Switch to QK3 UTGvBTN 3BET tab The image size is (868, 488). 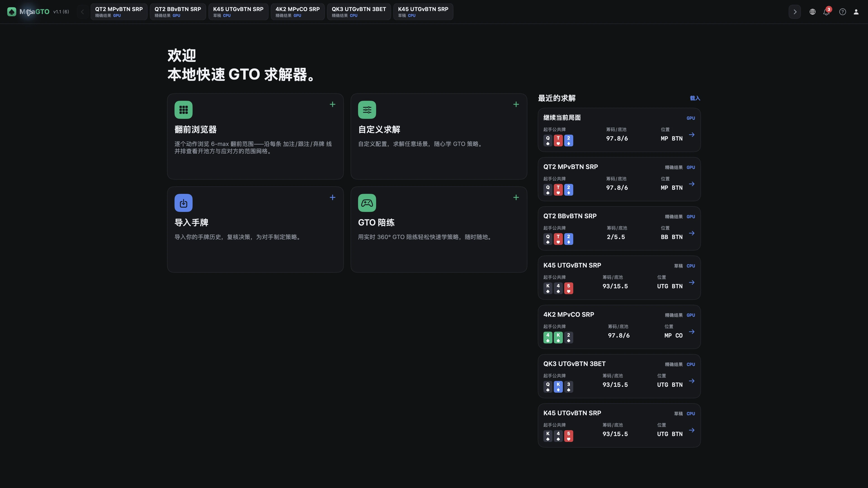tap(359, 12)
